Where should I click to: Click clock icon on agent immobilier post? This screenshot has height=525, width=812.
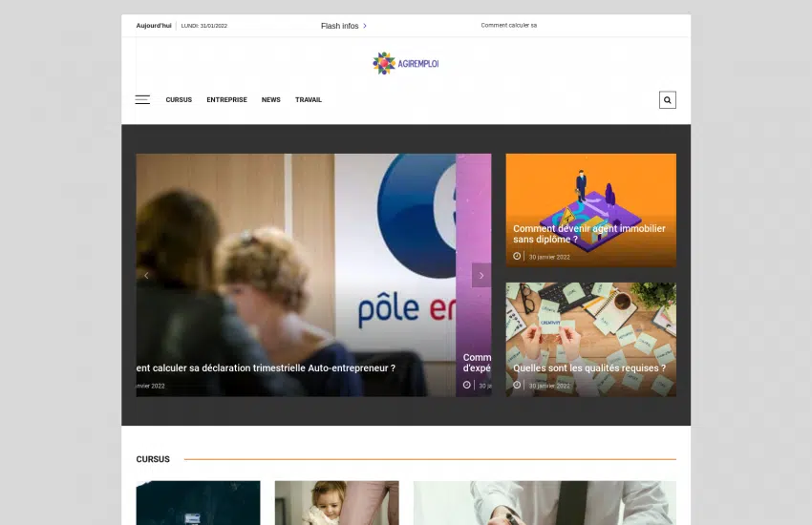tap(517, 256)
